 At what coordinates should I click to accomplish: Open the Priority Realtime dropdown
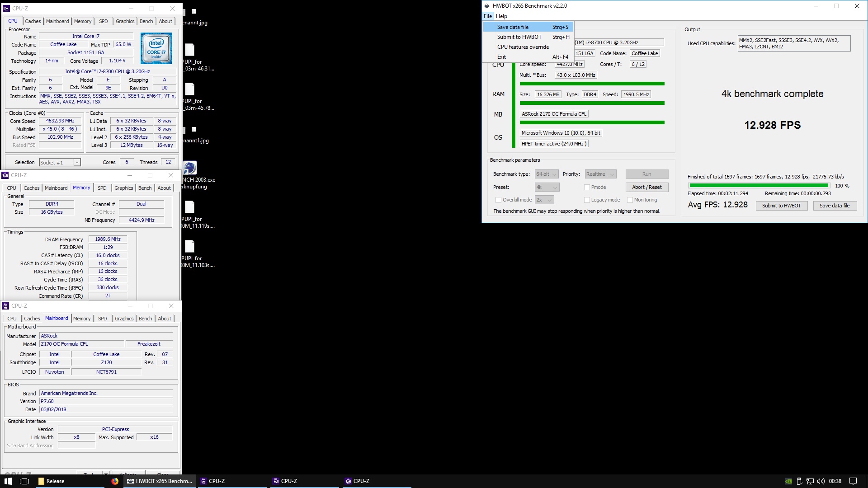coord(600,174)
